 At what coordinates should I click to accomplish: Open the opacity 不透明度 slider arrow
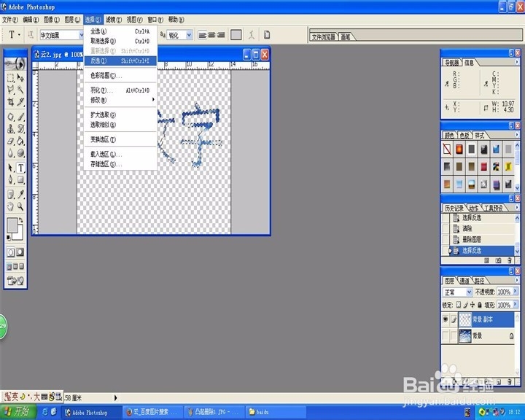point(516,292)
